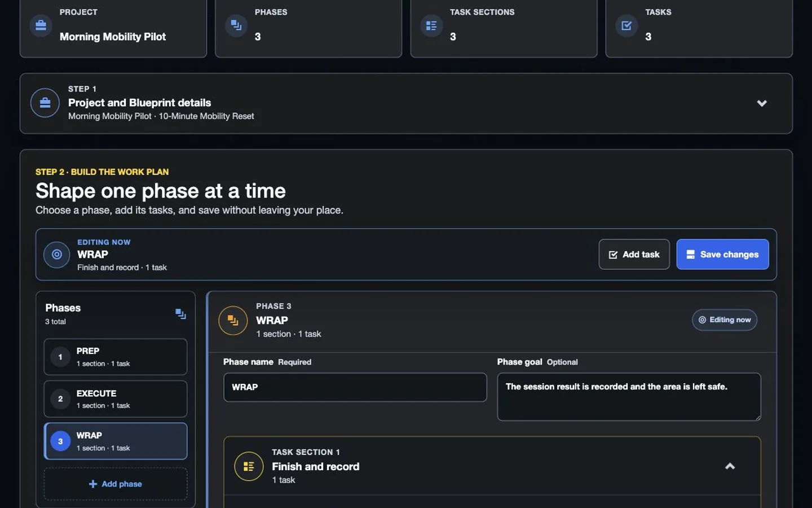Edit the Phase goal text area
812x508 pixels.
[x=629, y=397]
